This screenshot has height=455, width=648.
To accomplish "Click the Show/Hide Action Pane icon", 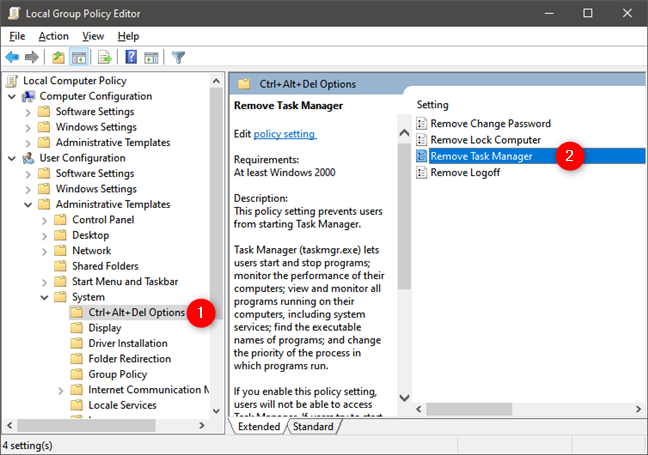I will click(x=151, y=57).
